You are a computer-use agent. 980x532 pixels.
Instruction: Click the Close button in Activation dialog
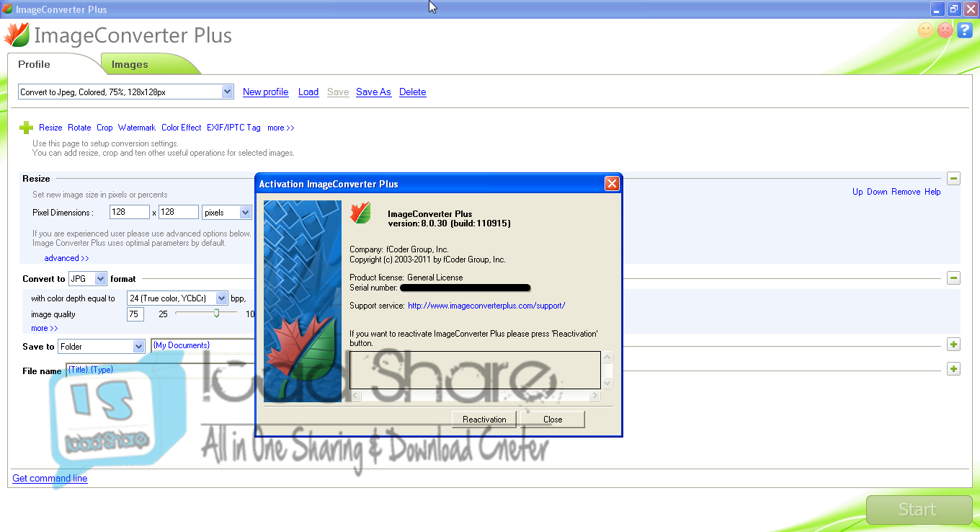553,420
